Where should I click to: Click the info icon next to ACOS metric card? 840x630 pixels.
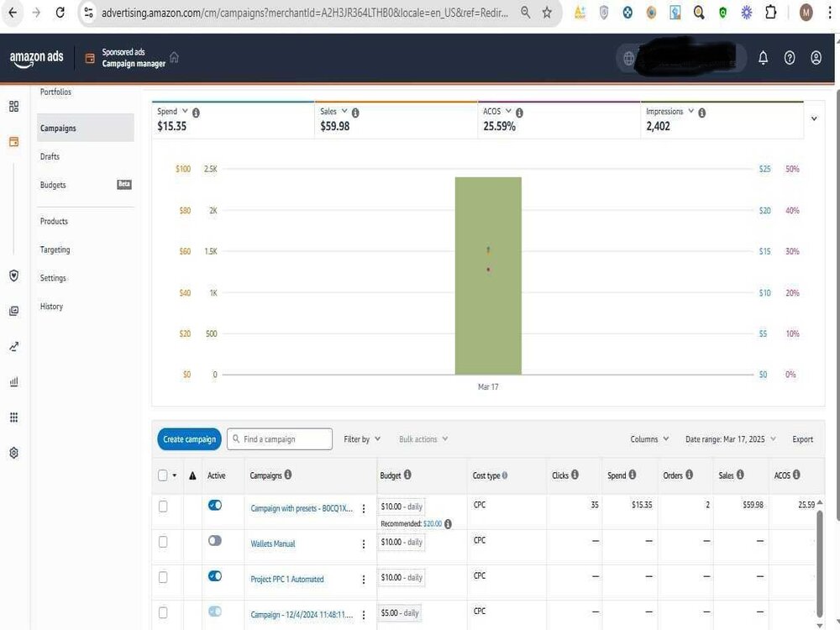(519, 113)
